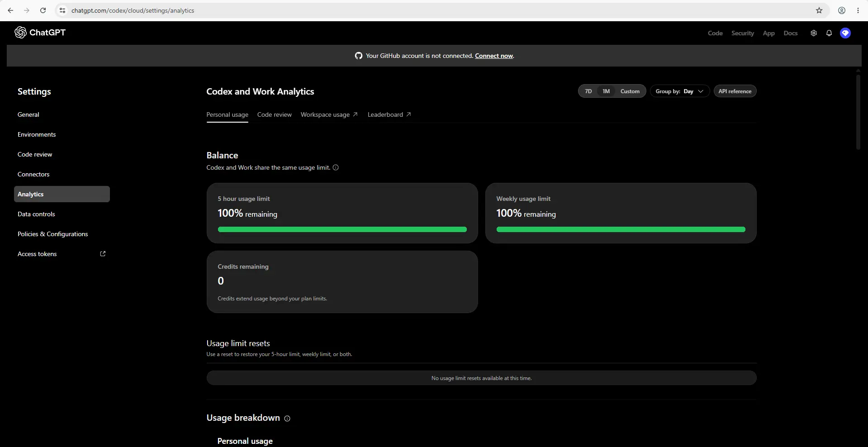Screen dimensions: 868x447
Task: Open the Security link in top navigation
Action: tap(743, 33)
